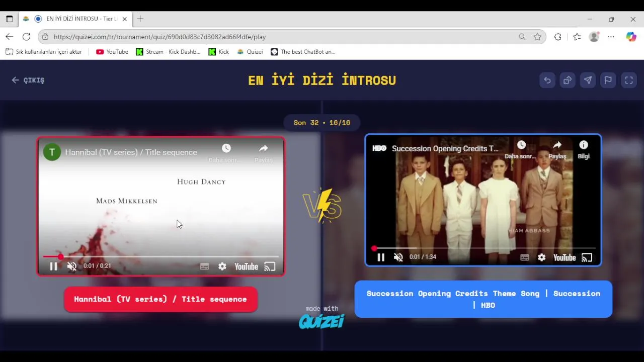Click the EN İYİ DİZİ İNTROSU heading
The height and width of the screenshot is (362, 644).
322,80
